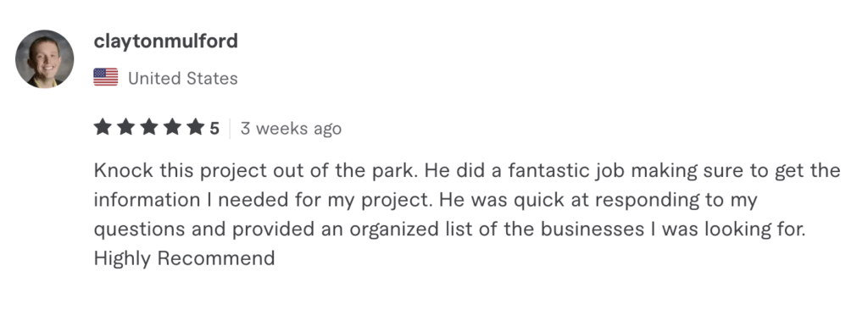Click the 'Highly Recommend' text

coord(184,258)
